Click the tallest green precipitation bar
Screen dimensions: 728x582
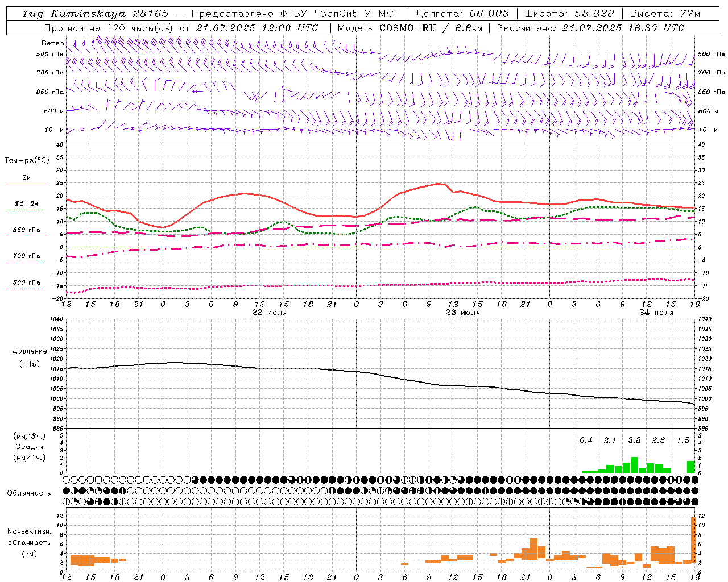pos(634,465)
